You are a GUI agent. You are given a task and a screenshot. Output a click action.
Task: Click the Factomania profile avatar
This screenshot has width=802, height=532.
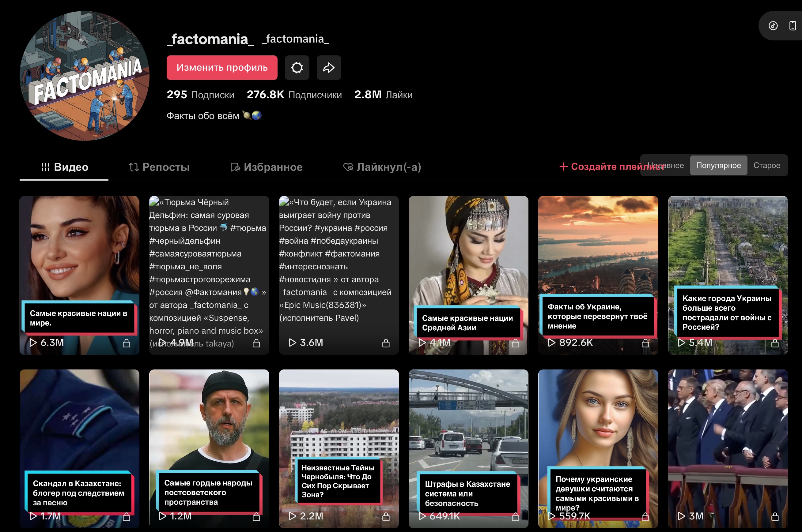click(85, 76)
